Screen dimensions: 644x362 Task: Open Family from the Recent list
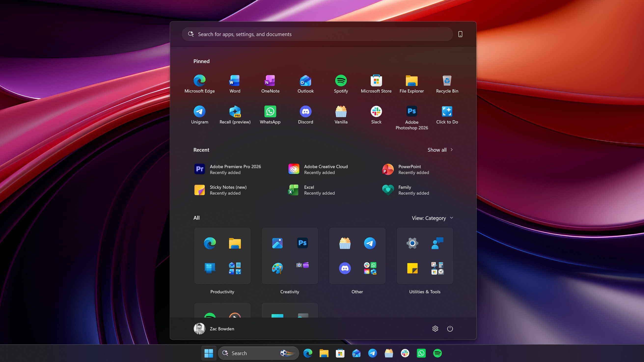coord(406,190)
